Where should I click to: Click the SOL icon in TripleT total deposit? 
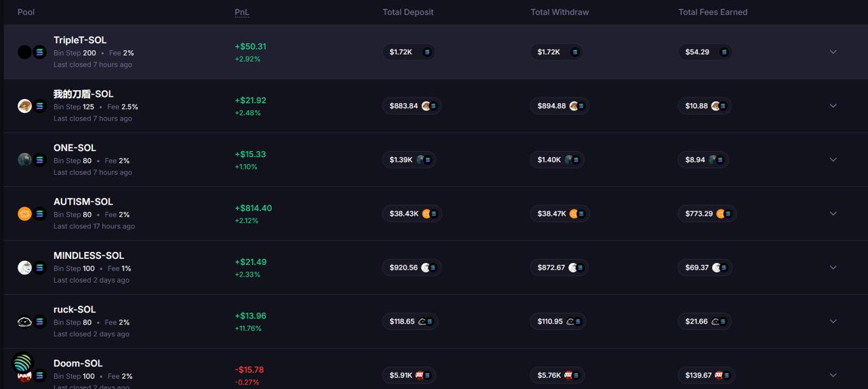[427, 52]
